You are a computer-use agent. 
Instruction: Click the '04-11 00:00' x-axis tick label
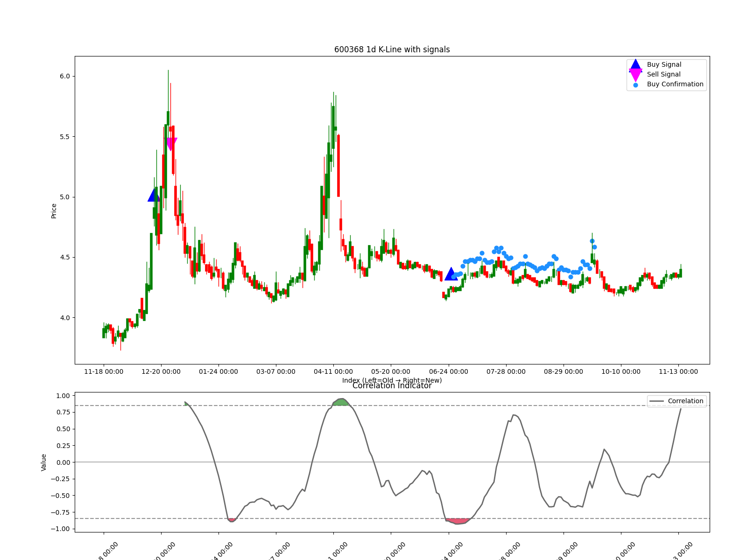point(333,371)
